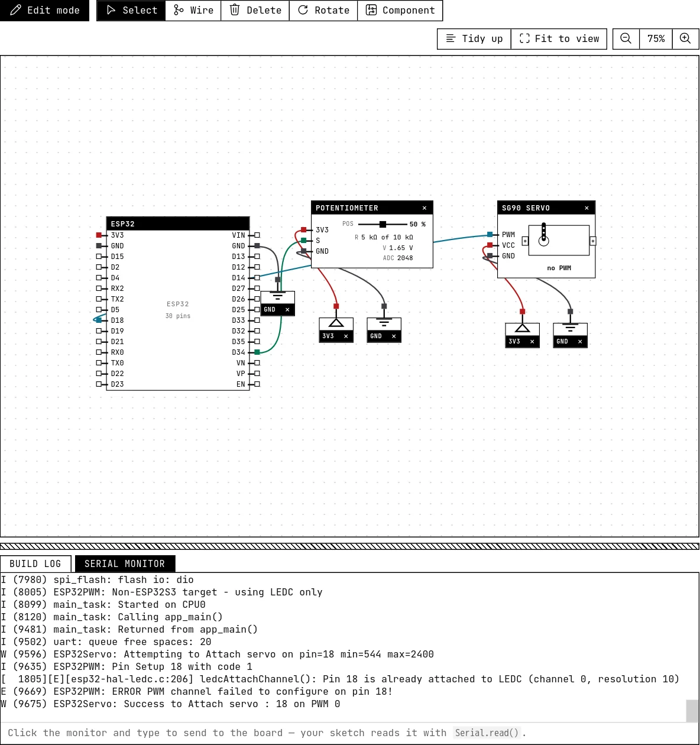Remove the GND symbol near ESP32
The width and height of the screenshot is (700, 745).
point(287,310)
